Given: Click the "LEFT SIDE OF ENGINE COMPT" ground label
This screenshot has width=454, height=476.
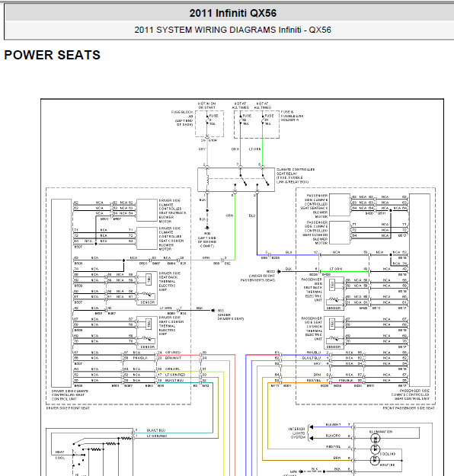Looking at the screenshot, I should coord(207,242).
